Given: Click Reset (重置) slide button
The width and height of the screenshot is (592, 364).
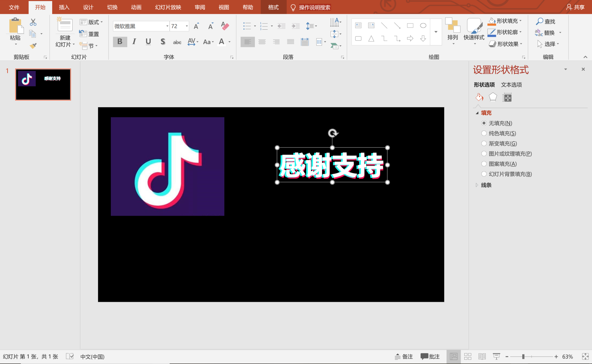Looking at the screenshot, I should point(89,34).
